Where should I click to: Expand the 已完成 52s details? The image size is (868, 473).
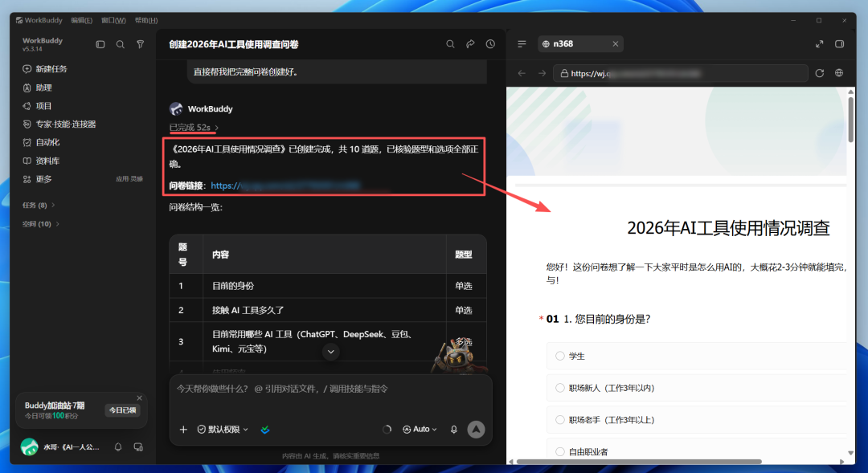tap(194, 128)
